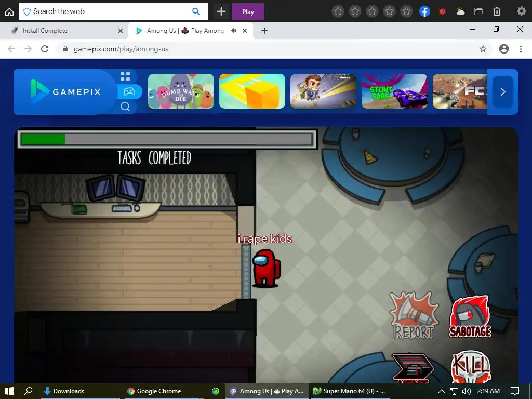
Task: Open the weather icon in top bar
Action: pos(460,12)
